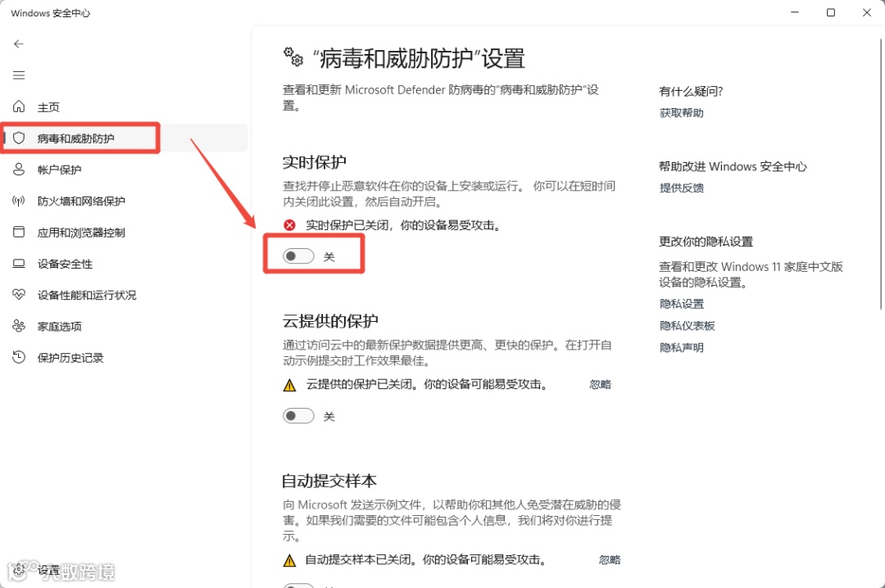Screen dimensions: 885x588
Task: Open the 应用和浏览器控制 window icon
Action: coord(19,232)
